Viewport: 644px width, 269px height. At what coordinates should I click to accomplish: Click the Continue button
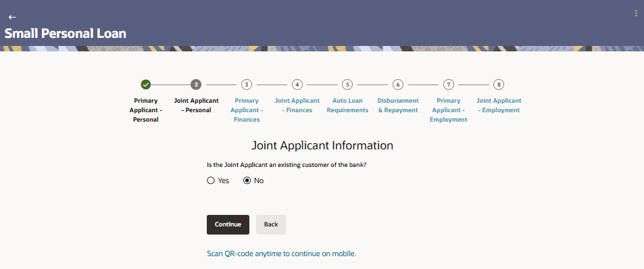click(228, 224)
